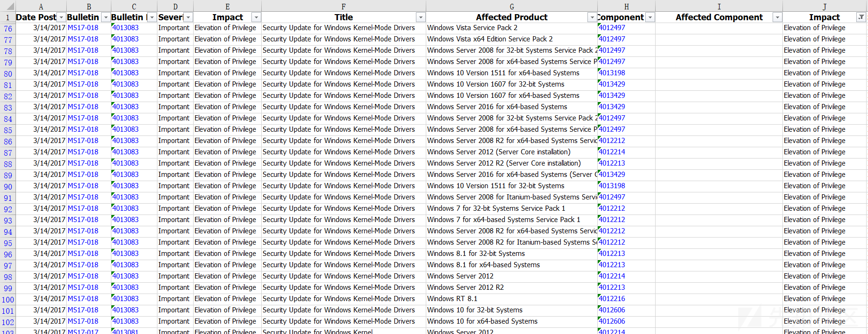The width and height of the screenshot is (868, 334).
Task: Select row 92 header
Action: point(8,209)
